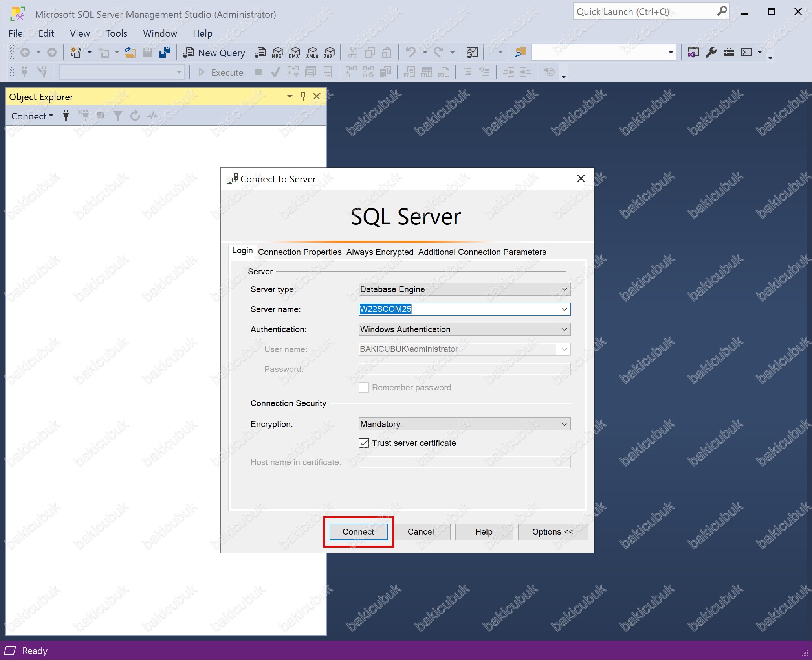Toggle Trust server certificate checkbox
This screenshot has height=660, width=812.
(364, 443)
